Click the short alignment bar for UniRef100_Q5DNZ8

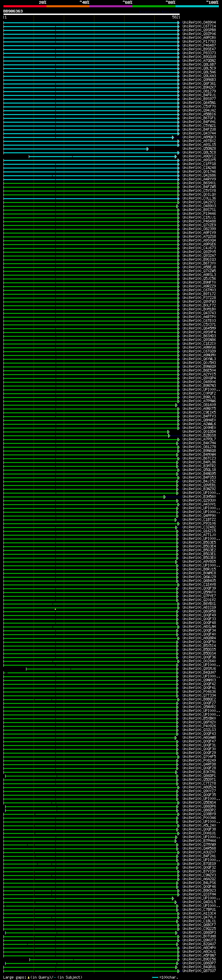(76, 149)
